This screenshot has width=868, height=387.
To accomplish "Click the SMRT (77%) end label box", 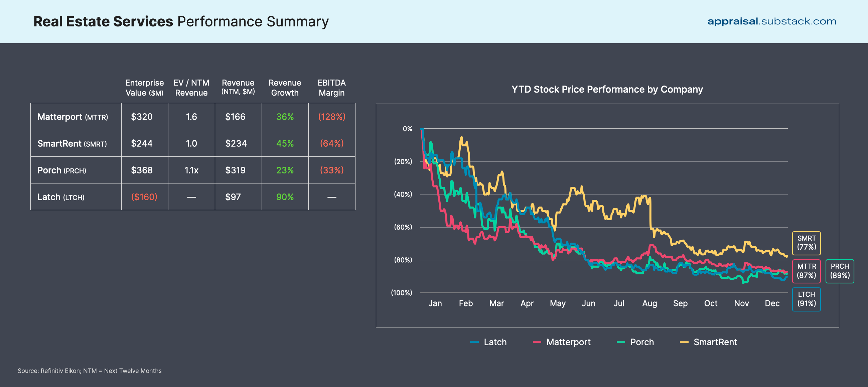I will (x=806, y=243).
